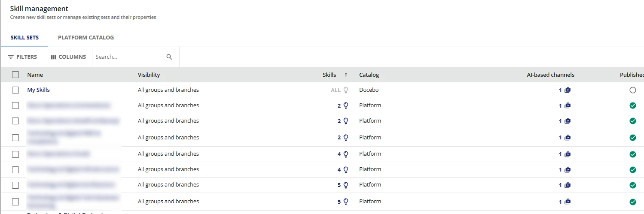This screenshot has height=214, width=644.
Task: Open the Filters panel
Action: tap(22, 57)
